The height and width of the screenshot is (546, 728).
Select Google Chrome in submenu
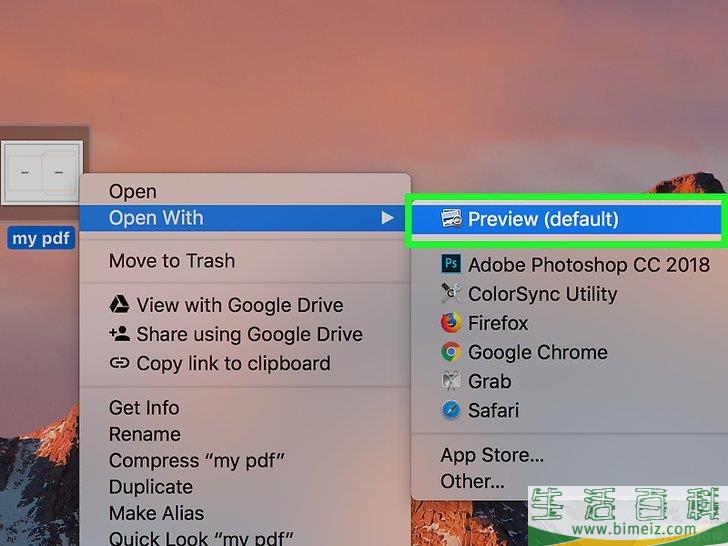569,352
